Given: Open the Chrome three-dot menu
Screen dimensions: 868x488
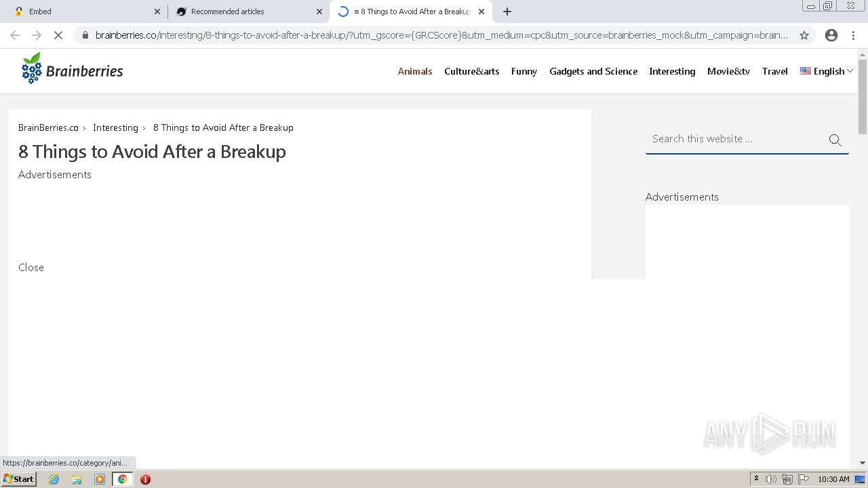Looking at the screenshot, I should tap(853, 35).
